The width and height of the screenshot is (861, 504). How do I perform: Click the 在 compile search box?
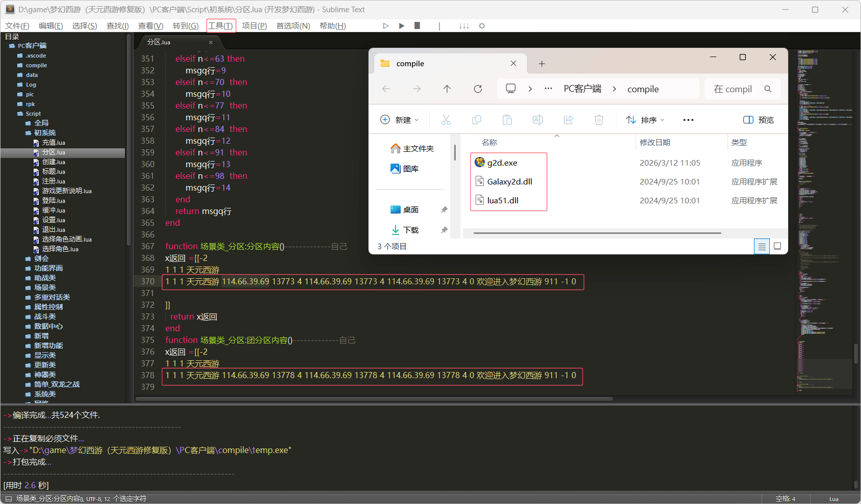(733, 89)
